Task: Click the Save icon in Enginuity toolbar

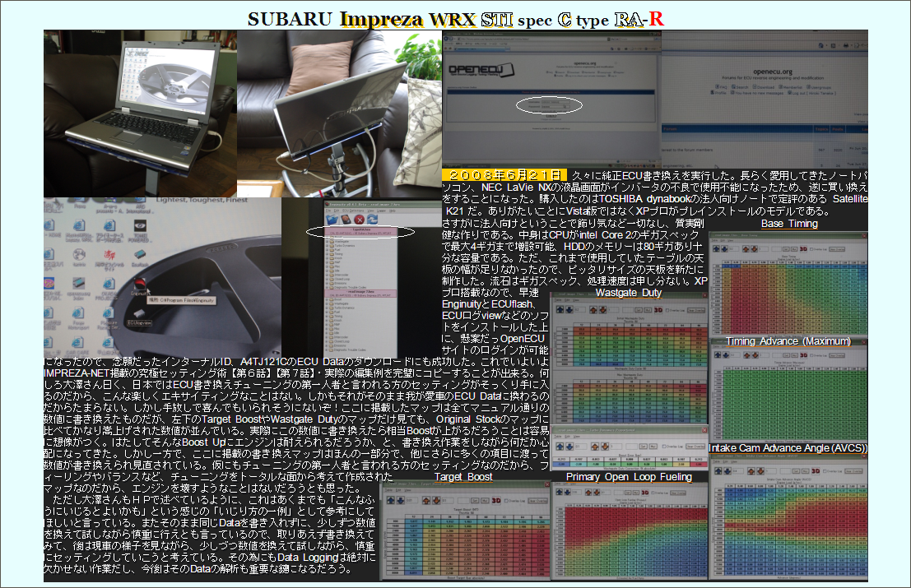Action: tap(346, 220)
